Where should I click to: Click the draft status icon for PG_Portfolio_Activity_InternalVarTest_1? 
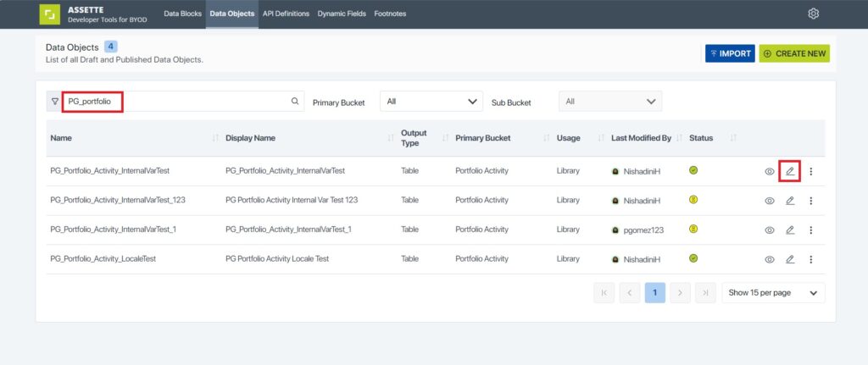[693, 229]
